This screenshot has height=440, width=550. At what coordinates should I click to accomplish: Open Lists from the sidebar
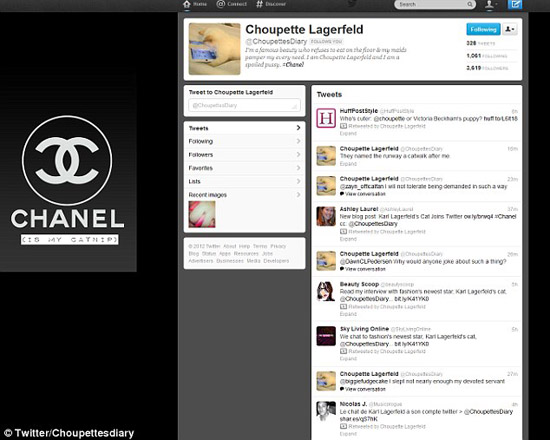244,181
